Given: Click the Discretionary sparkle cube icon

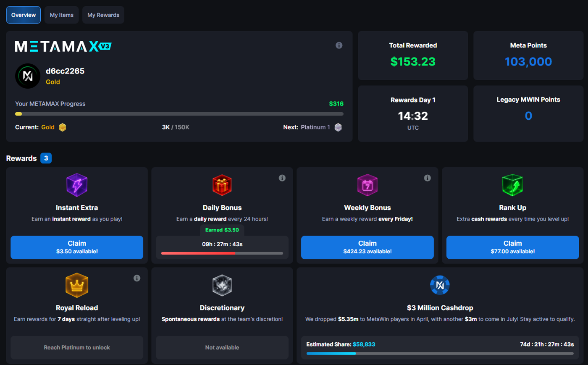Looking at the screenshot, I should click(x=222, y=285).
